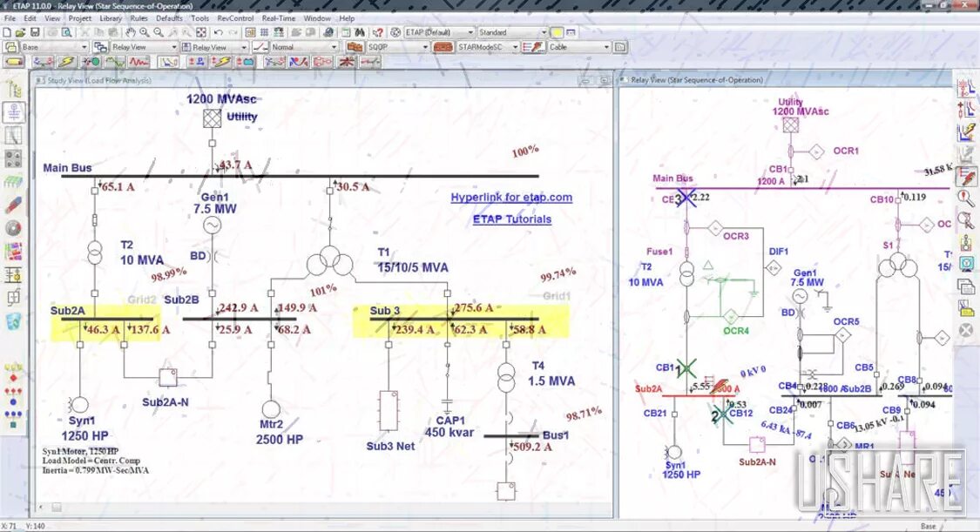Select the Pan hand tool

tap(130, 32)
